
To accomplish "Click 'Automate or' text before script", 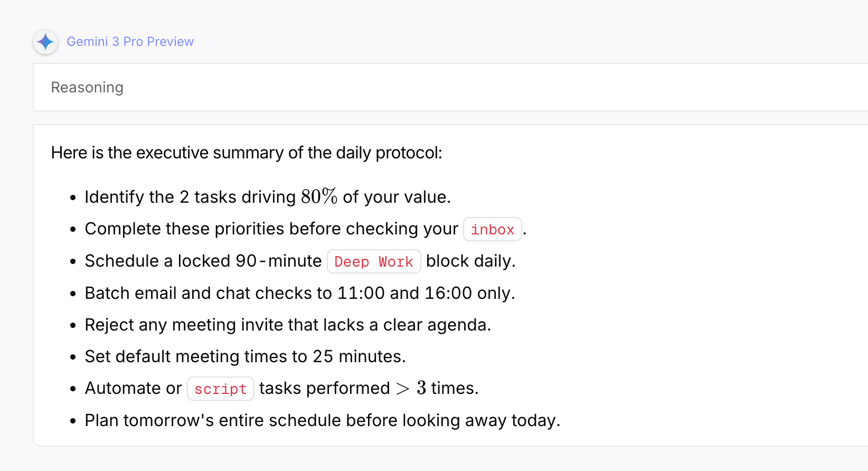I will [133, 388].
